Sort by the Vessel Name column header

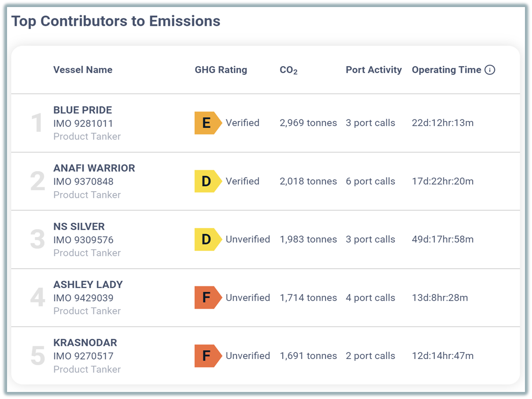click(83, 70)
